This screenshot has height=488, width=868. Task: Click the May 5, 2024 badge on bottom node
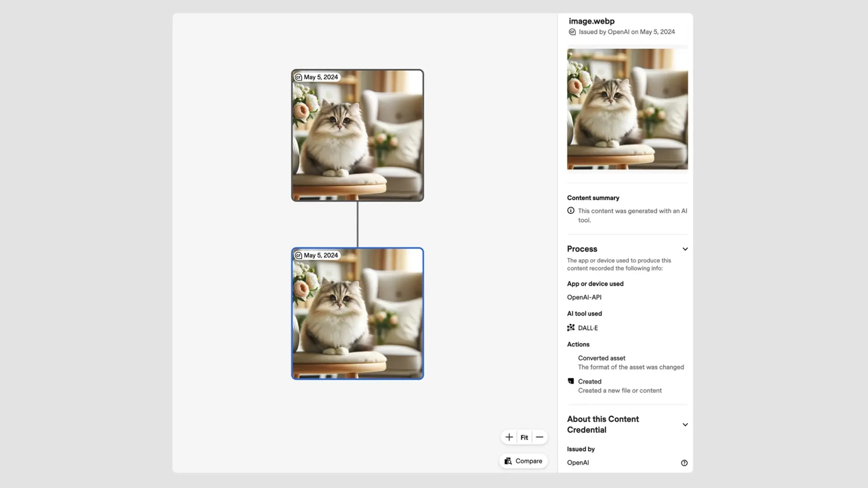(x=317, y=255)
